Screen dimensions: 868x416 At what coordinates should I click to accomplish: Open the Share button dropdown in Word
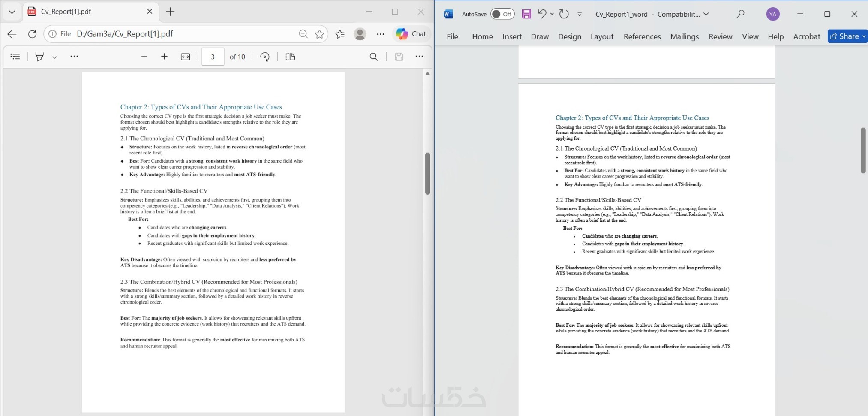click(x=864, y=36)
